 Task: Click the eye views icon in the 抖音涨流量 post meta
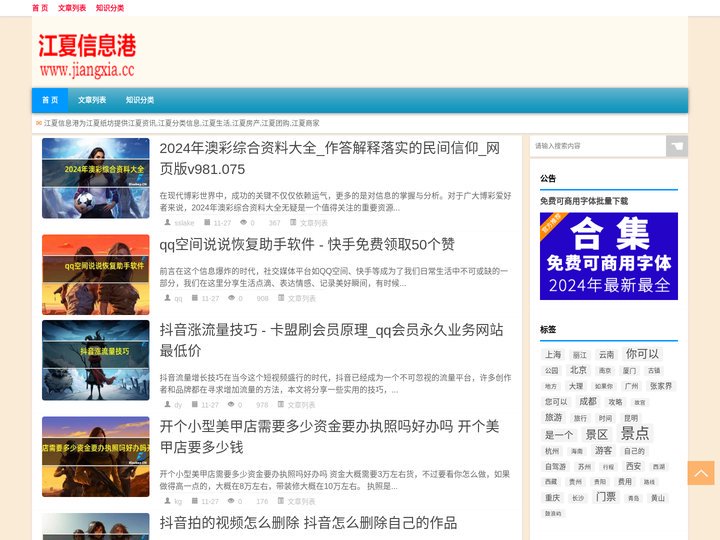(x=231, y=405)
